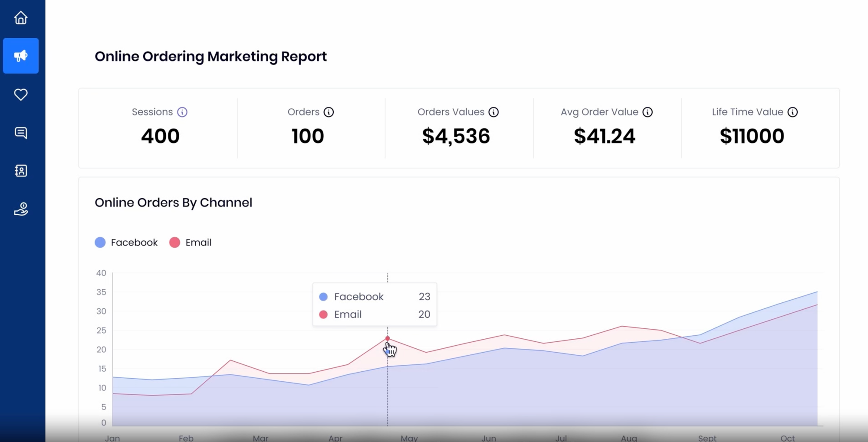Image resolution: width=868 pixels, height=442 pixels.
Task: Click the Online Ordering Marketing Report title
Action: (x=211, y=56)
